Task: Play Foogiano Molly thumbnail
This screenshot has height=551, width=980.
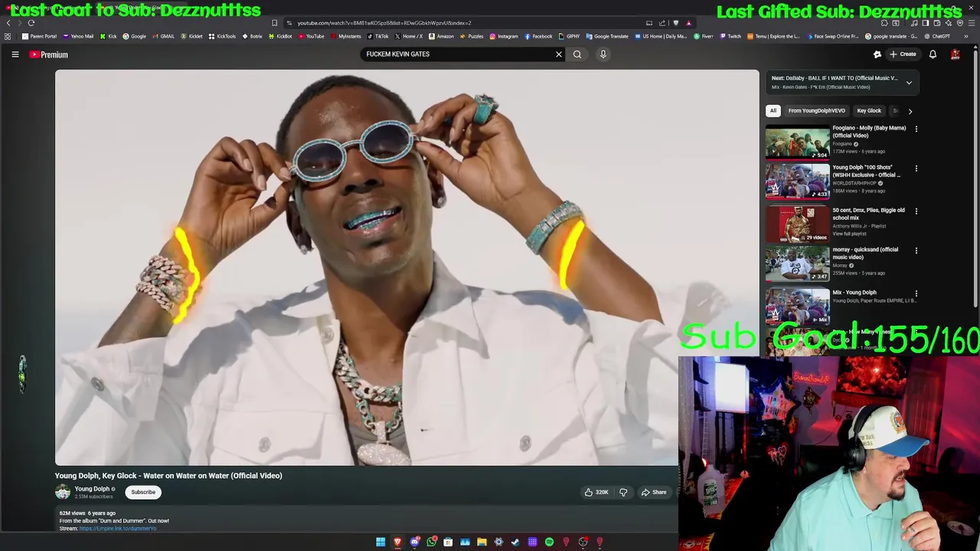Action: (797, 142)
